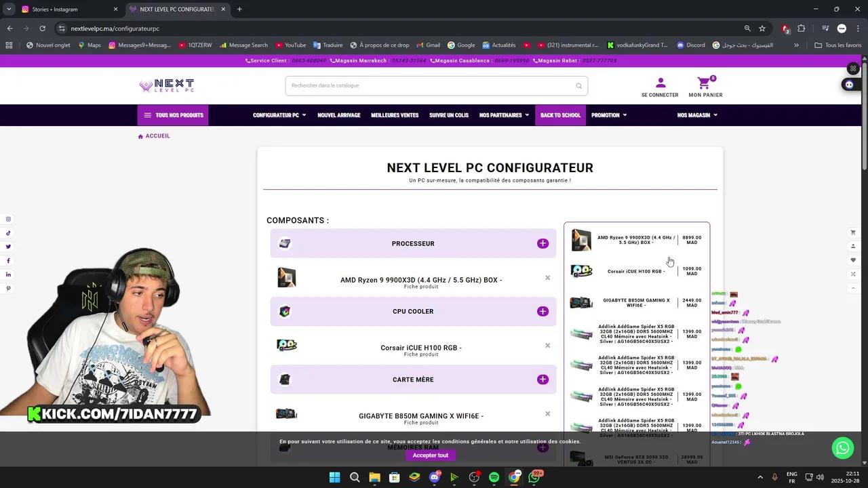Open the SE CONNECTER account icon
This screenshot has width=868, height=488.
[x=660, y=83]
